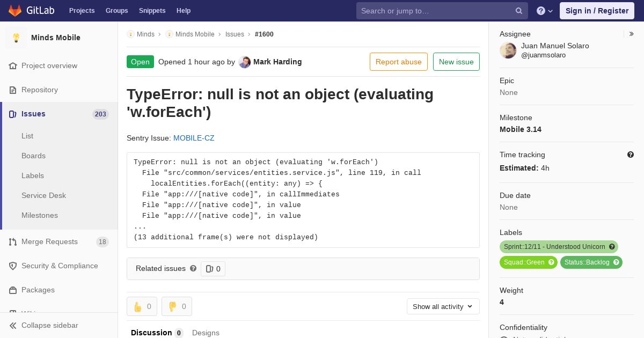Click the help icon on Squad::Green label
Screen dimensions: 644x338
point(551,262)
